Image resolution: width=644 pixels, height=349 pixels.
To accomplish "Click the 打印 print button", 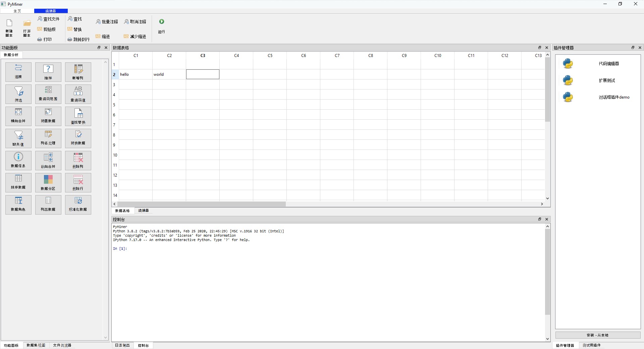I will [x=45, y=39].
